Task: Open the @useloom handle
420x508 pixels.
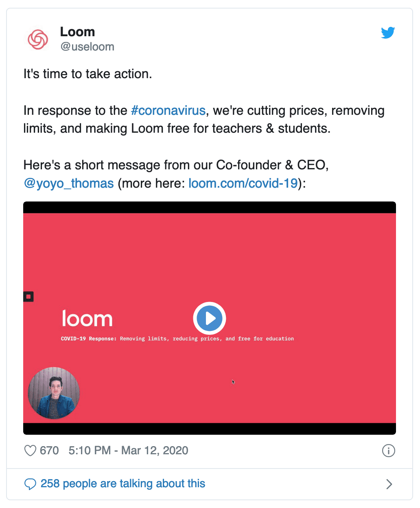Action: (87, 47)
